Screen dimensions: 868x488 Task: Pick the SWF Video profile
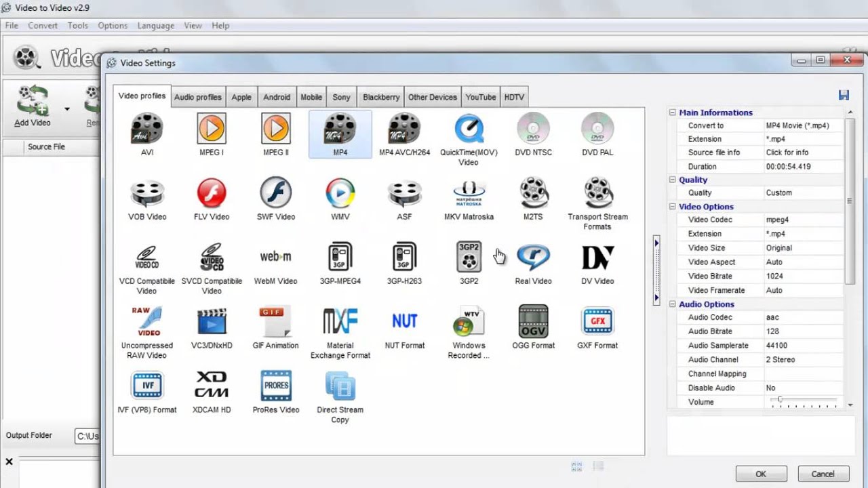pyautogui.click(x=276, y=199)
